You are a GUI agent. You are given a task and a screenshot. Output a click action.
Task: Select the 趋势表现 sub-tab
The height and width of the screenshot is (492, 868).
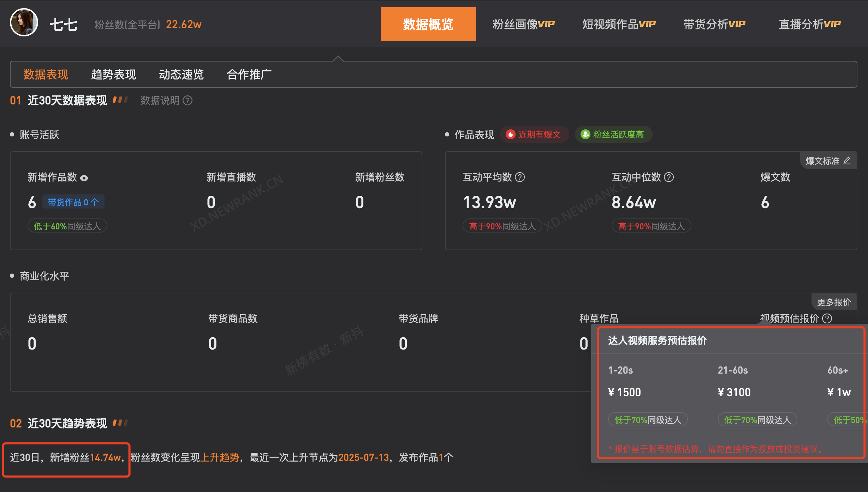[113, 75]
